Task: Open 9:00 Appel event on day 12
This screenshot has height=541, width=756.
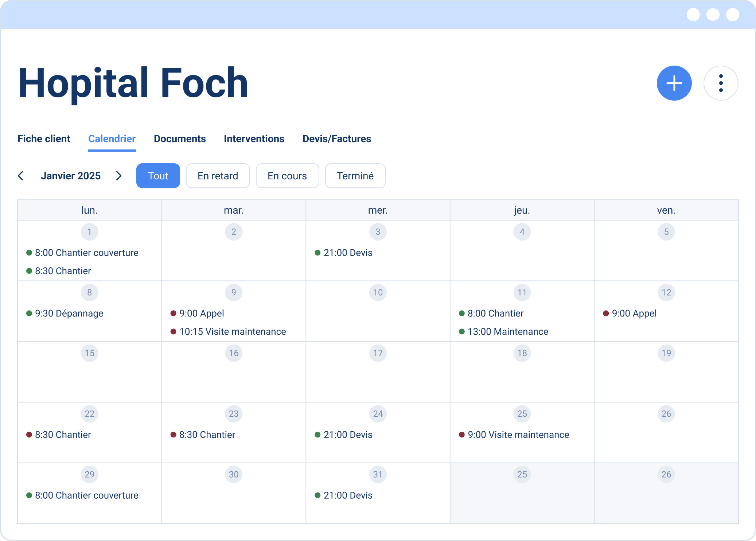Action: tap(630, 314)
